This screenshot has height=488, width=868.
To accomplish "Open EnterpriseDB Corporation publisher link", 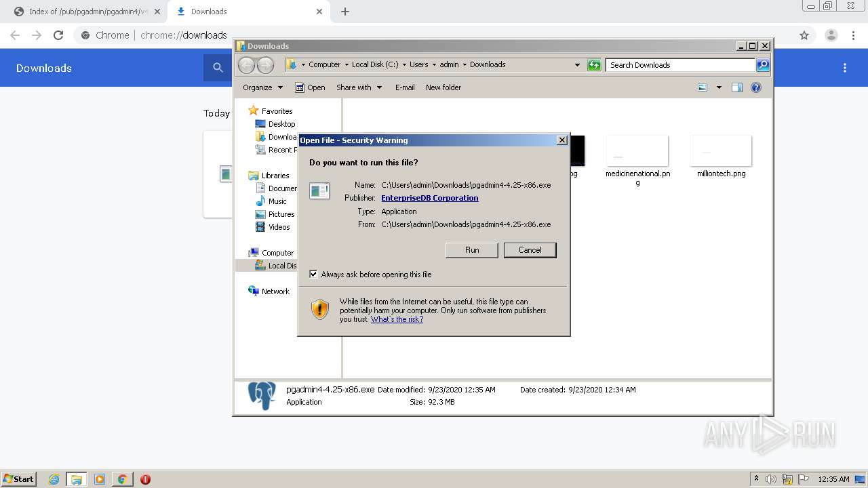I will [x=430, y=198].
